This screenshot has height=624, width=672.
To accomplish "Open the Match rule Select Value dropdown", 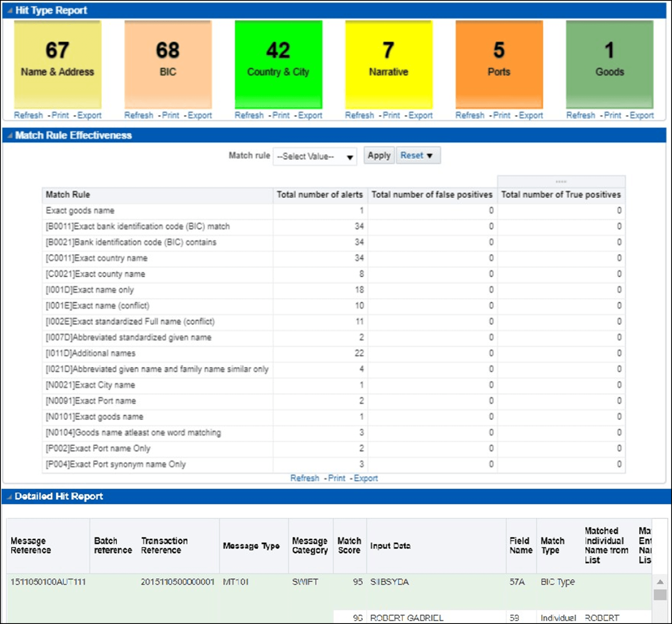I will (x=314, y=156).
